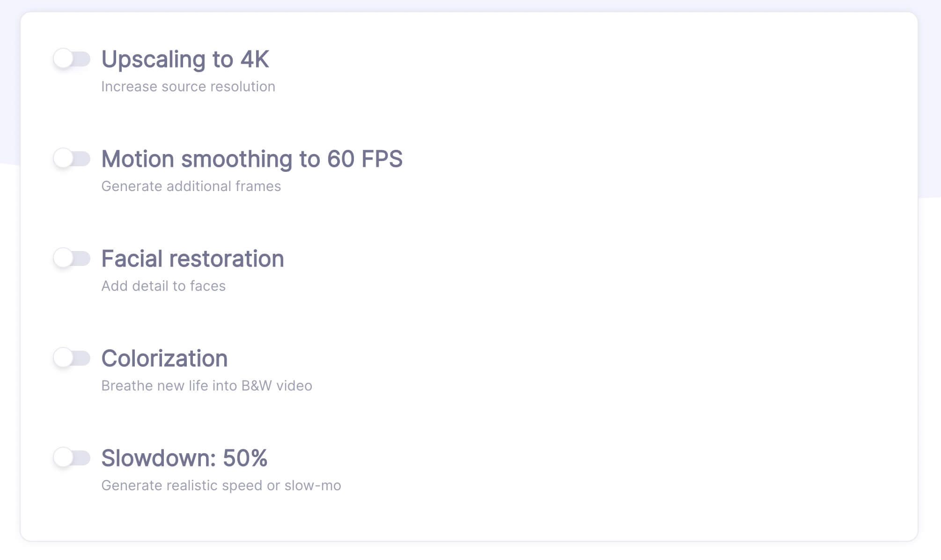
Task: Click "Breathe new life into B&W video" text
Action: 206,386
